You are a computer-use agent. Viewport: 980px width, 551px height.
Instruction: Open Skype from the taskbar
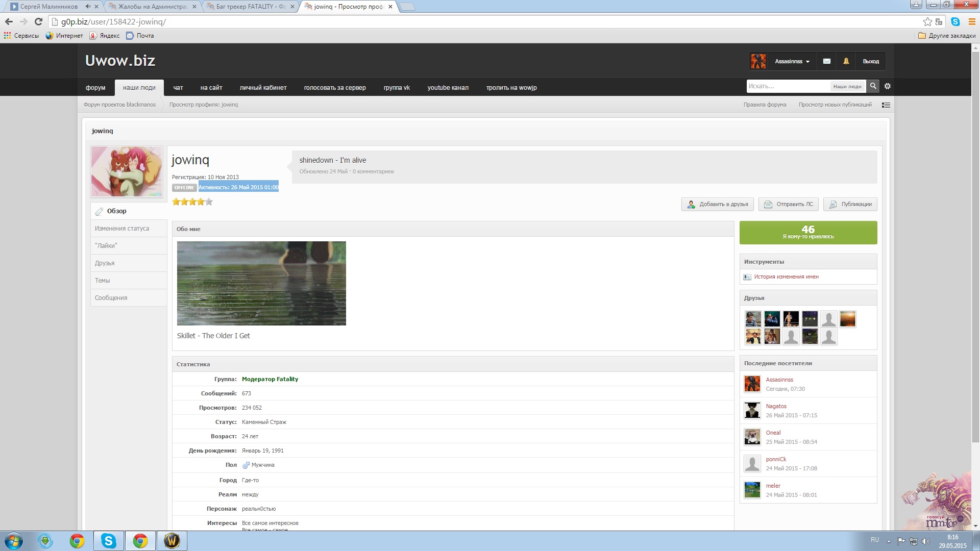108,541
